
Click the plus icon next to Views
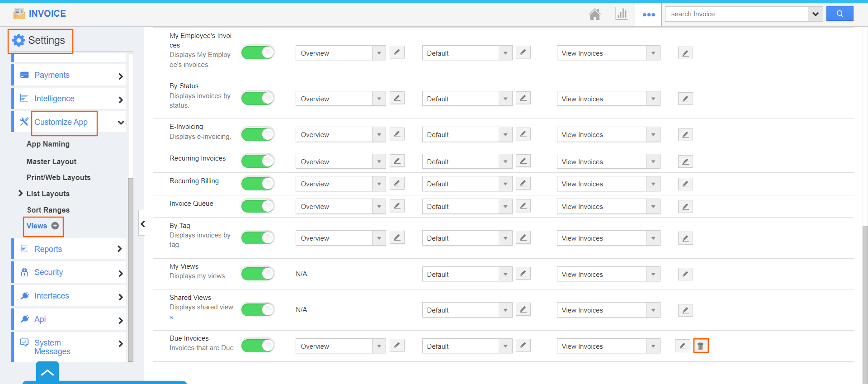point(55,226)
